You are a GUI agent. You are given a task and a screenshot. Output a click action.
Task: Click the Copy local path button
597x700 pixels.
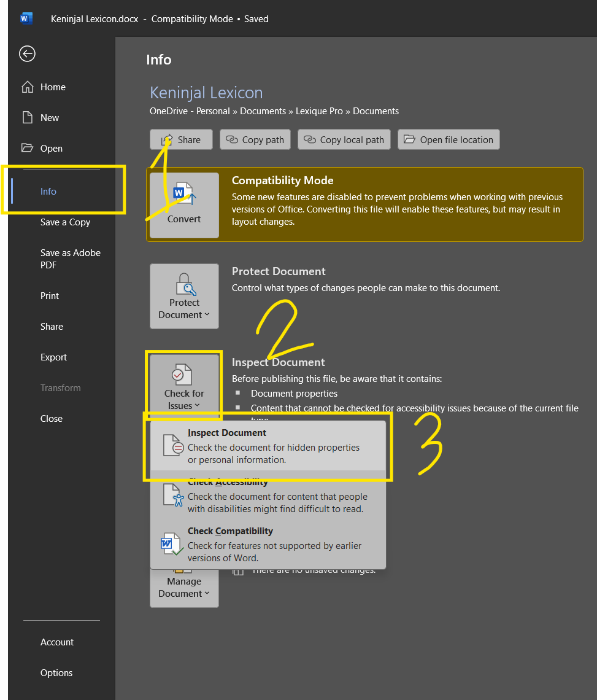pyautogui.click(x=344, y=140)
